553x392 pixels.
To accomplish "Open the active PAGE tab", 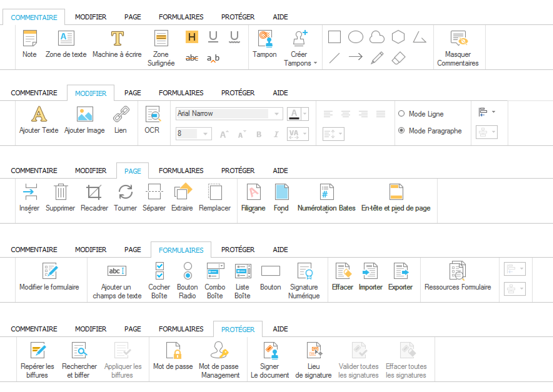I will (x=133, y=171).
